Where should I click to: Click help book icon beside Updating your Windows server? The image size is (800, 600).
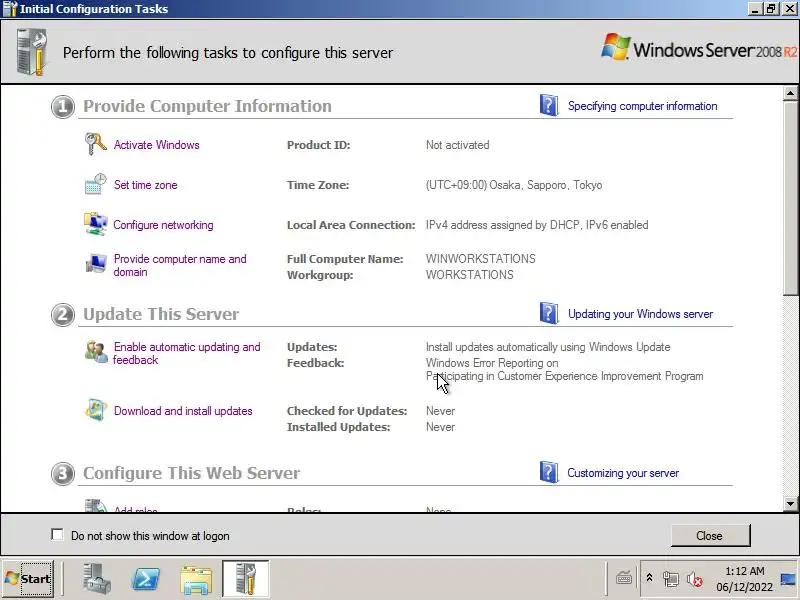[549, 313]
